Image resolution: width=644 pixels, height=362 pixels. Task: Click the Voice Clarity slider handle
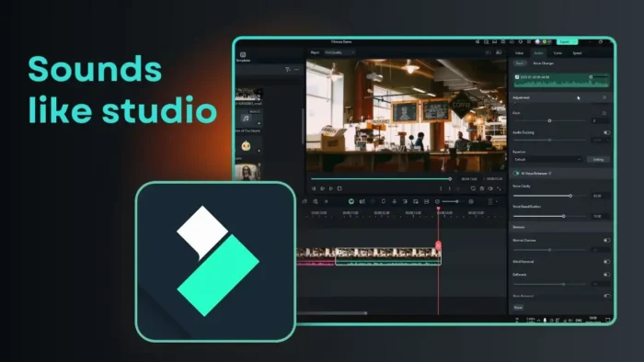tap(570, 196)
